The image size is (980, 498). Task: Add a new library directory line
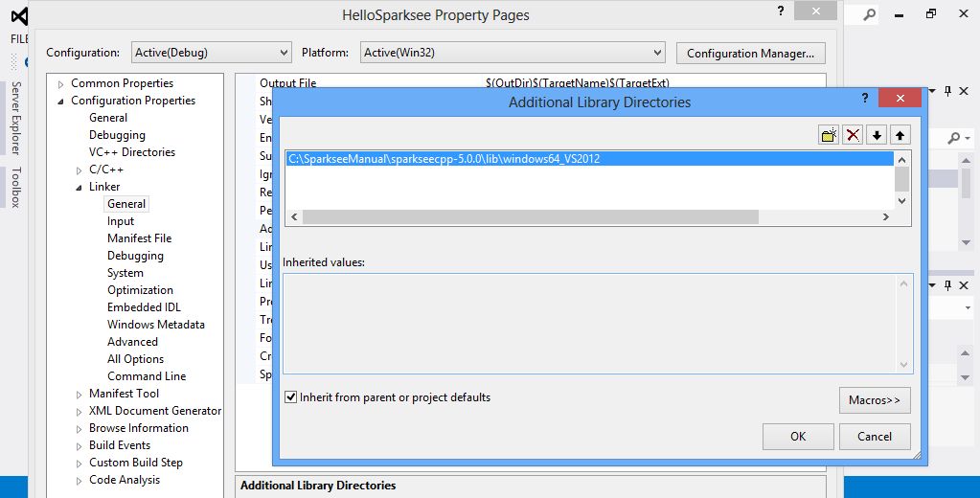[829, 135]
